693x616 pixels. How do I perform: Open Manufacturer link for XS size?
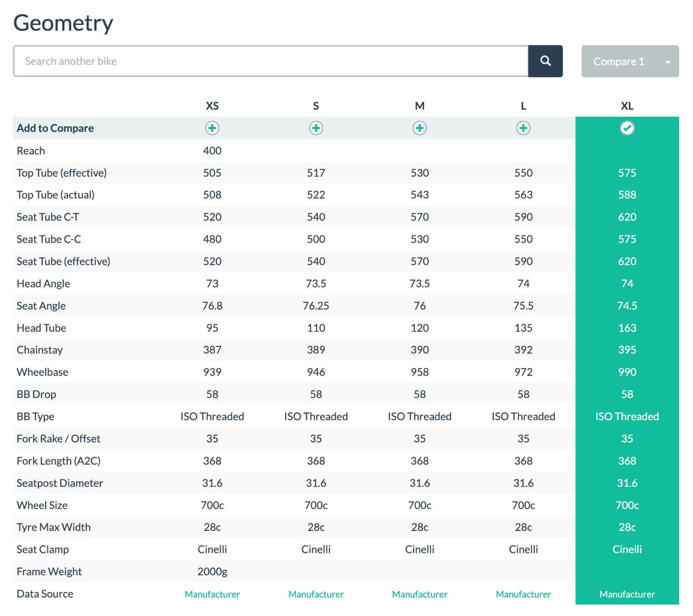point(212,594)
